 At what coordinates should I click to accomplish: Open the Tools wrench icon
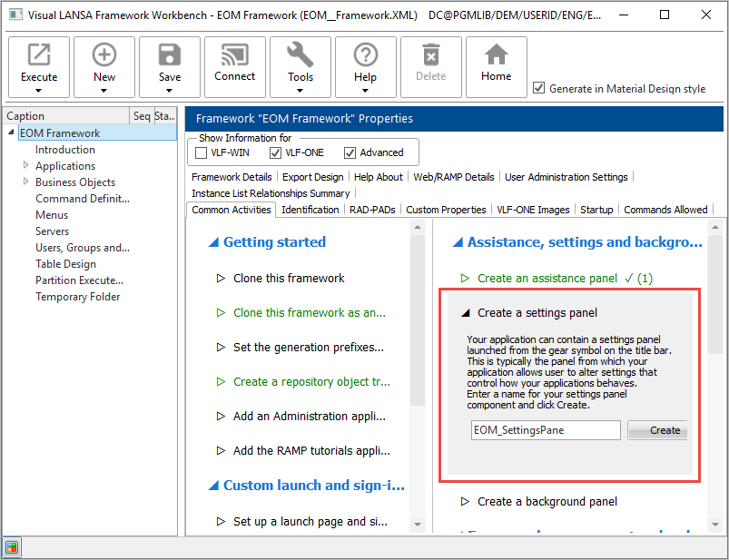pyautogui.click(x=300, y=54)
